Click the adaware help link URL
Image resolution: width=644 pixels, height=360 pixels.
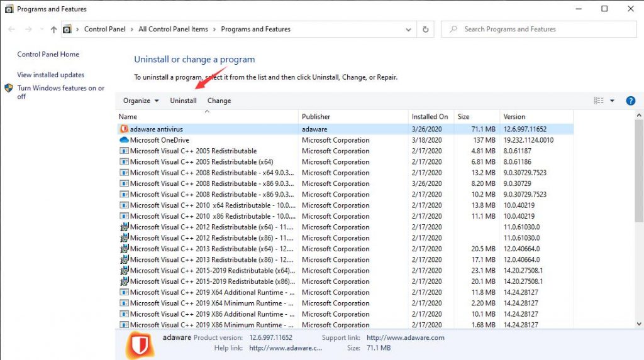pyautogui.click(x=286, y=347)
